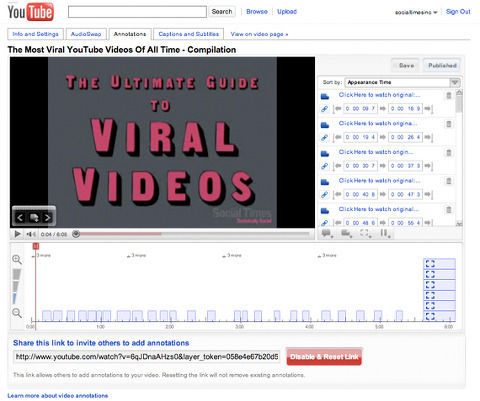Open View on video page link
This screenshot has height=401, width=480.
tap(259, 34)
